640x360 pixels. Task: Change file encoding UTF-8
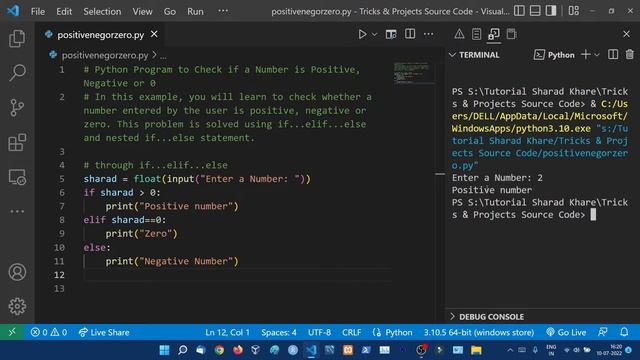319,332
